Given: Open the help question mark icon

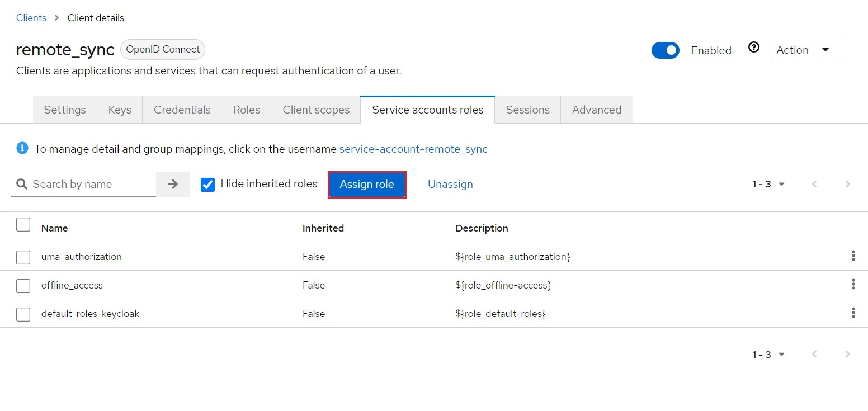Looking at the screenshot, I should click(x=754, y=48).
